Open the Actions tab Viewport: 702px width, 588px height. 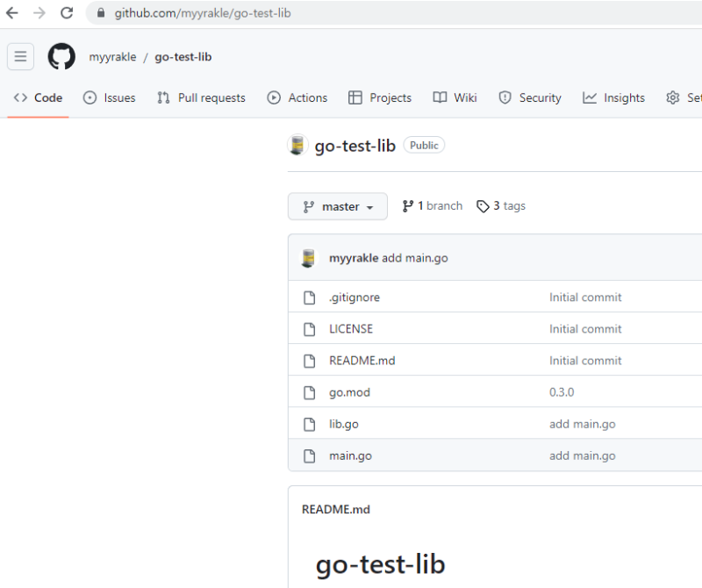(x=297, y=98)
